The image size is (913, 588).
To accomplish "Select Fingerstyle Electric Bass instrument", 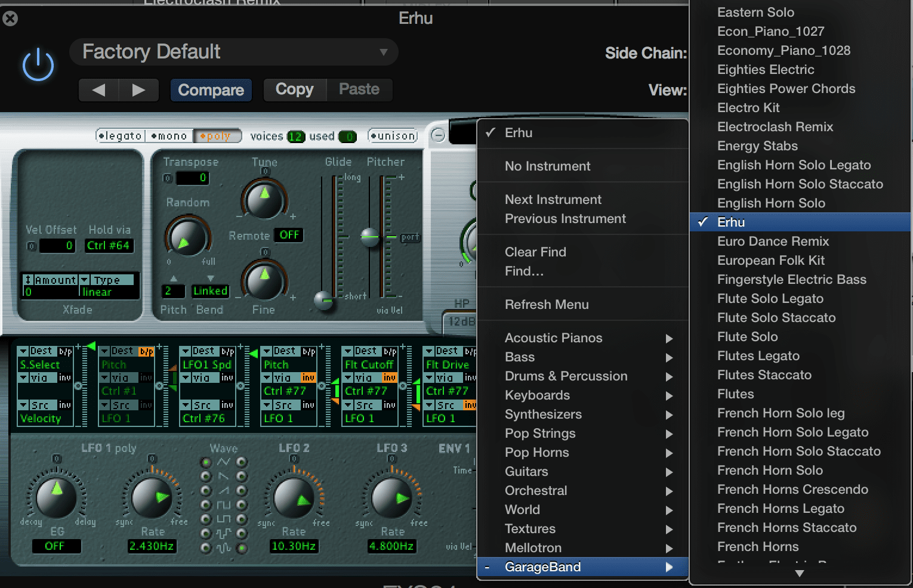I will (800, 279).
